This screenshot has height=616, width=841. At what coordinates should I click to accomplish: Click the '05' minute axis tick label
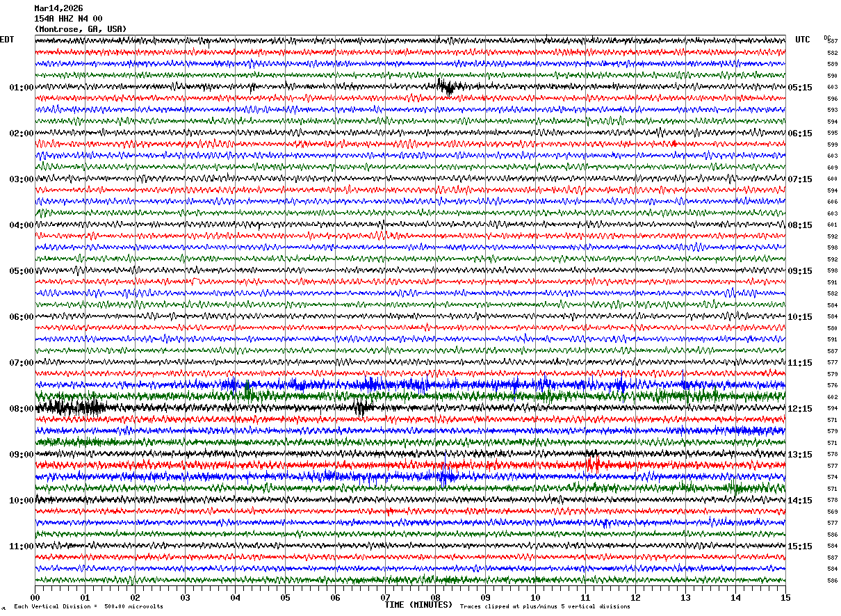285,597
